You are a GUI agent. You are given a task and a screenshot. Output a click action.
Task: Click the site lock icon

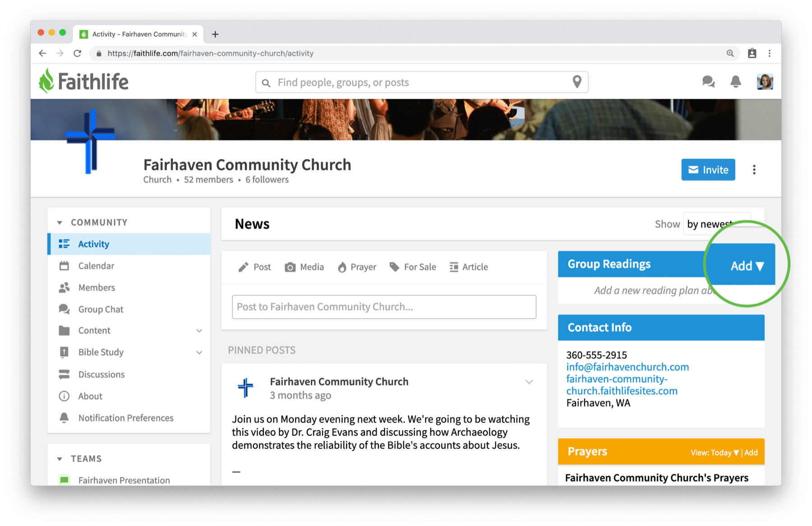(x=99, y=53)
